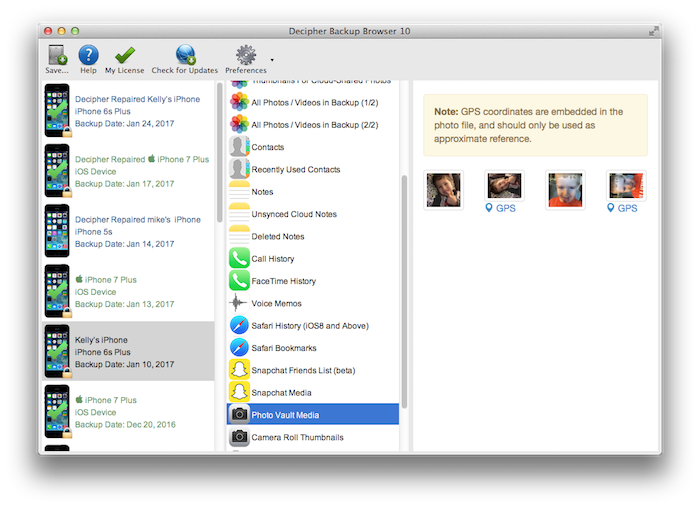Click the Check for Updates globe icon
700x508 pixels.
coord(185,55)
